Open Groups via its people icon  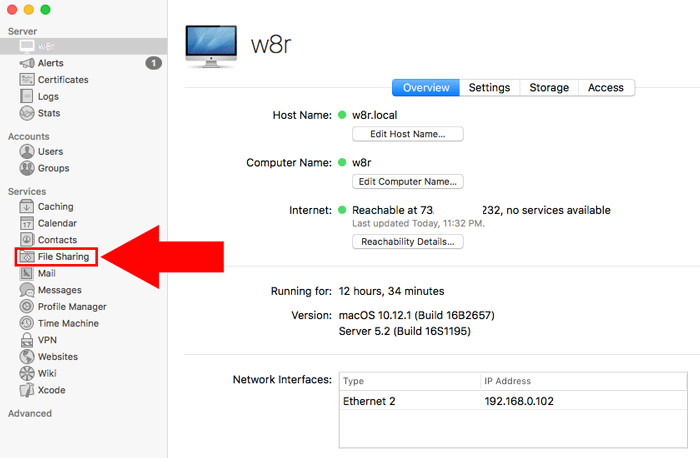tap(27, 168)
